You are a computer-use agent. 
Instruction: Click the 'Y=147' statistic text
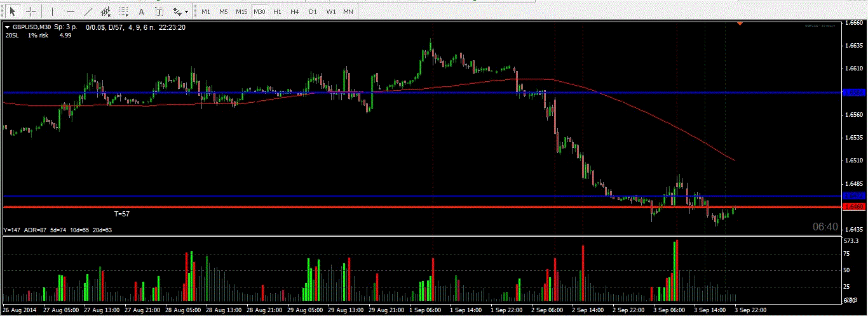(x=11, y=230)
